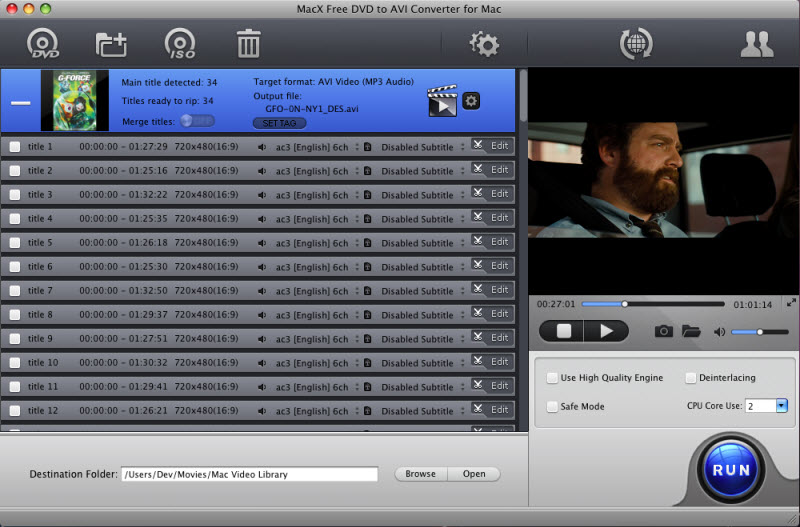Screen dimensions: 800x527
Task: Click the clapperboard output profile icon
Action: tap(442, 101)
